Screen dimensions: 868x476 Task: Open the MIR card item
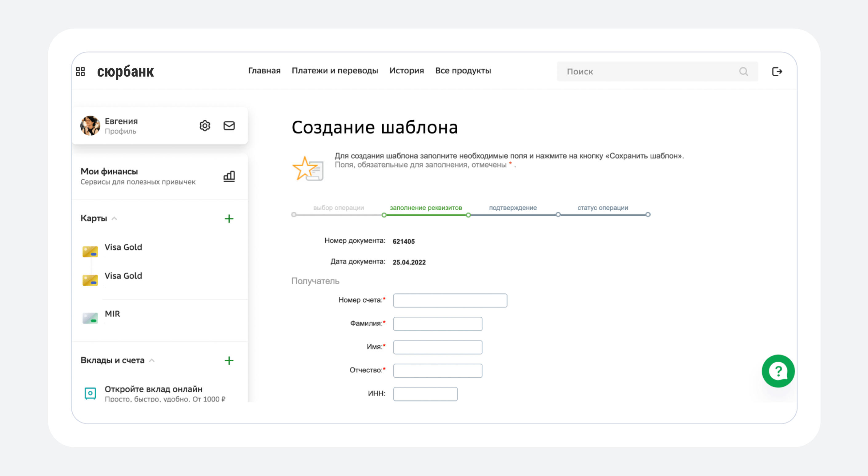[x=112, y=314]
